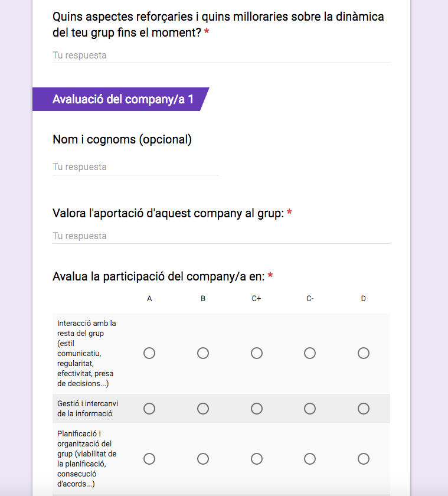Select C+ for Interacció amb la resta del grup
The height and width of the screenshot is (496, 448).
pos(257,353)
